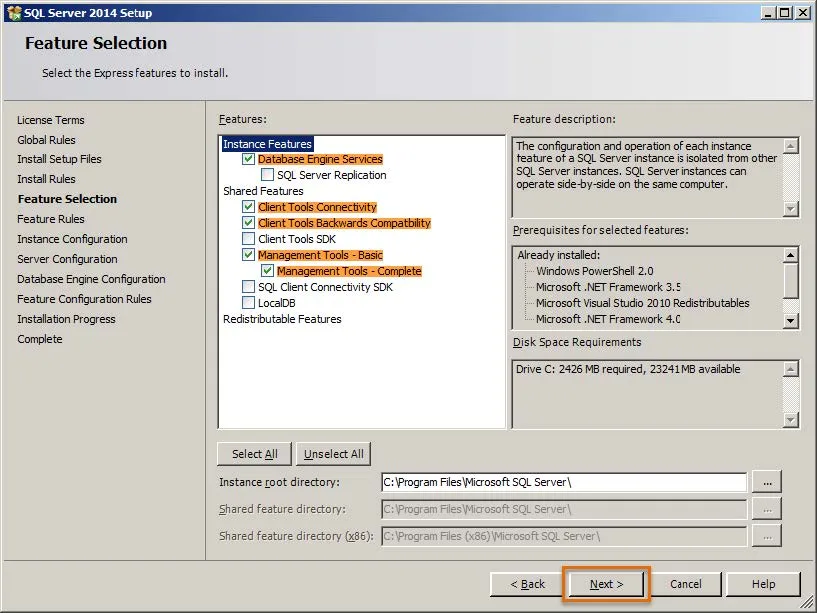The height and width of the screenshot is (613, 817).
Task: Open setup Help
Action: [763, 584]
